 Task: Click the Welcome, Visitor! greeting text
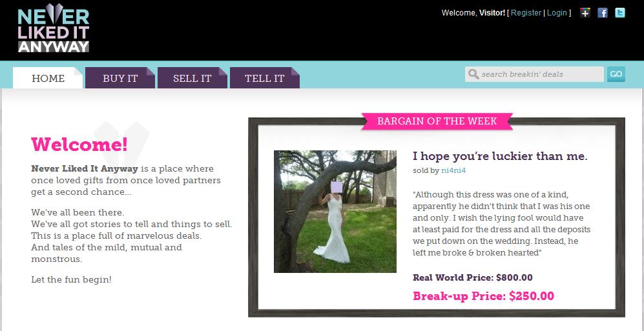coord(473,13)
